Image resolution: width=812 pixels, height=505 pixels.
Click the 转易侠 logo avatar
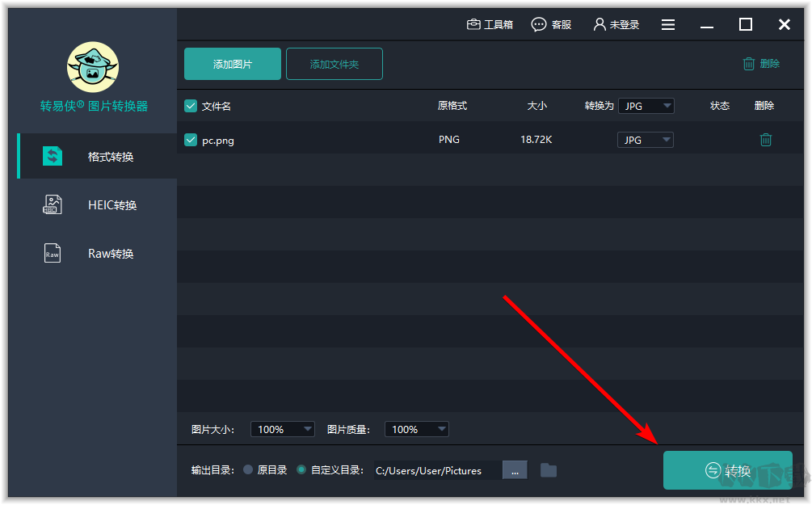pos(93,67)
